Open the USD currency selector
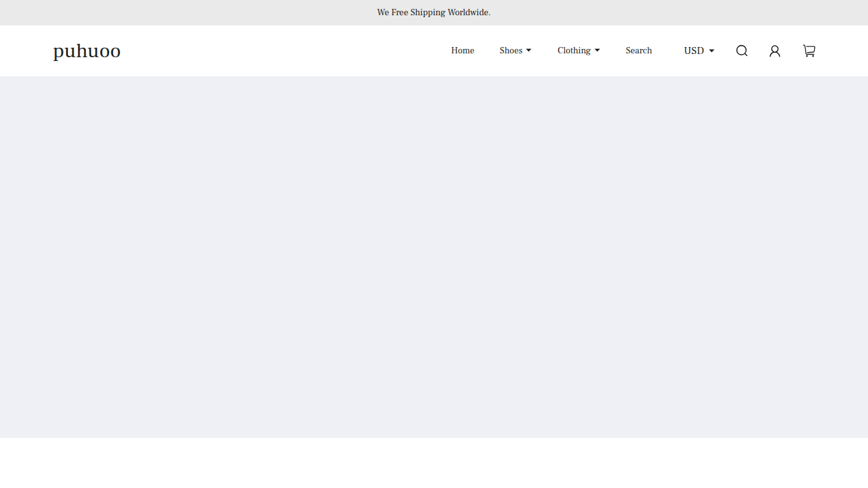This screenshot has width=868, height=488. click(x=699, y=51)
